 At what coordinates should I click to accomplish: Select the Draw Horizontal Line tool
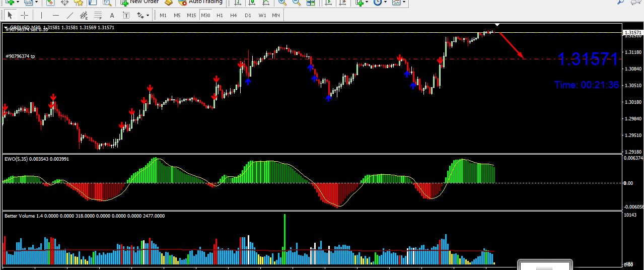(x=55, y=15)
